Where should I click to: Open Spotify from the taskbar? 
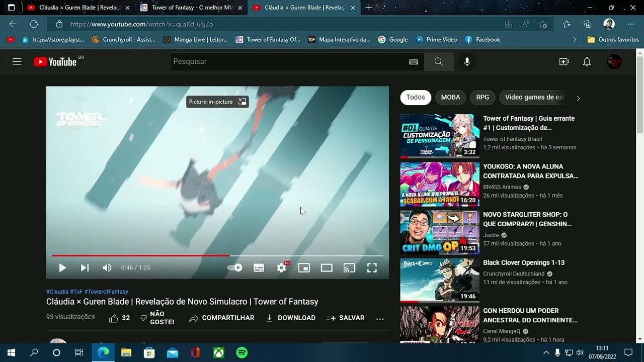pos(242,352)
